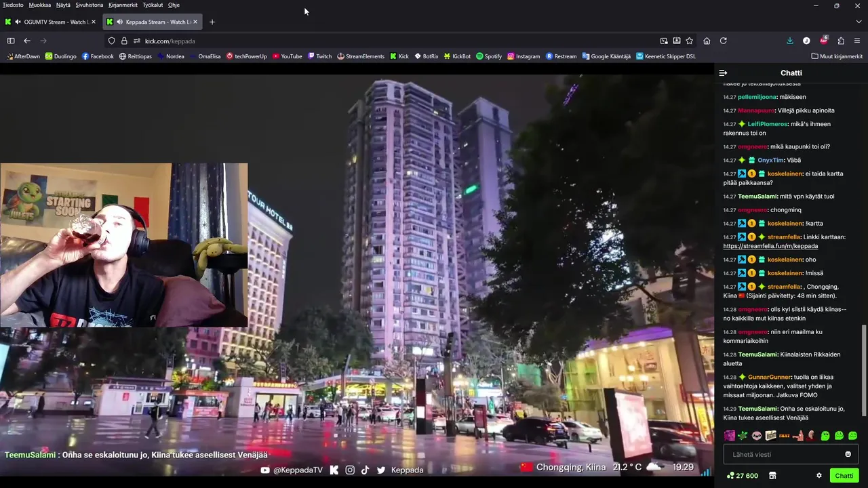Open picture-in-picture icon in address bar

[x=664, y=41]
